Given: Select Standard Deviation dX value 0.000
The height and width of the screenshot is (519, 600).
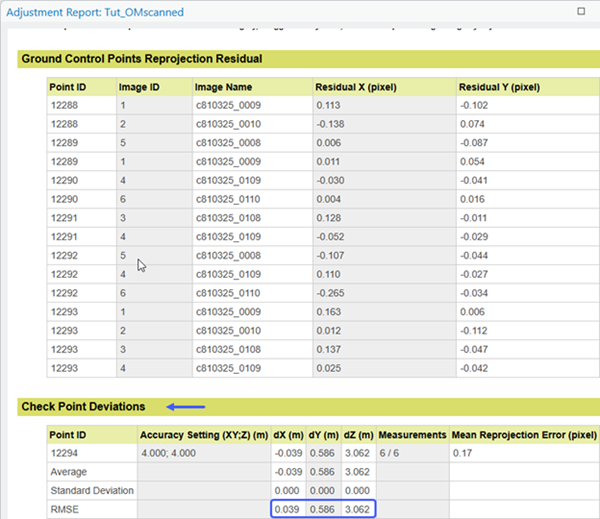Looking at the screenshot, I should tap(287, 491).
